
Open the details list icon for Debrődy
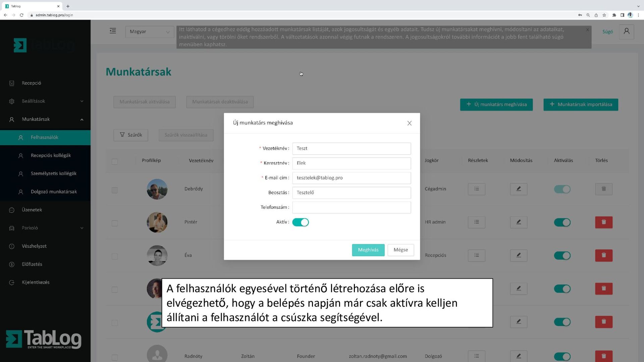(476, 189)
